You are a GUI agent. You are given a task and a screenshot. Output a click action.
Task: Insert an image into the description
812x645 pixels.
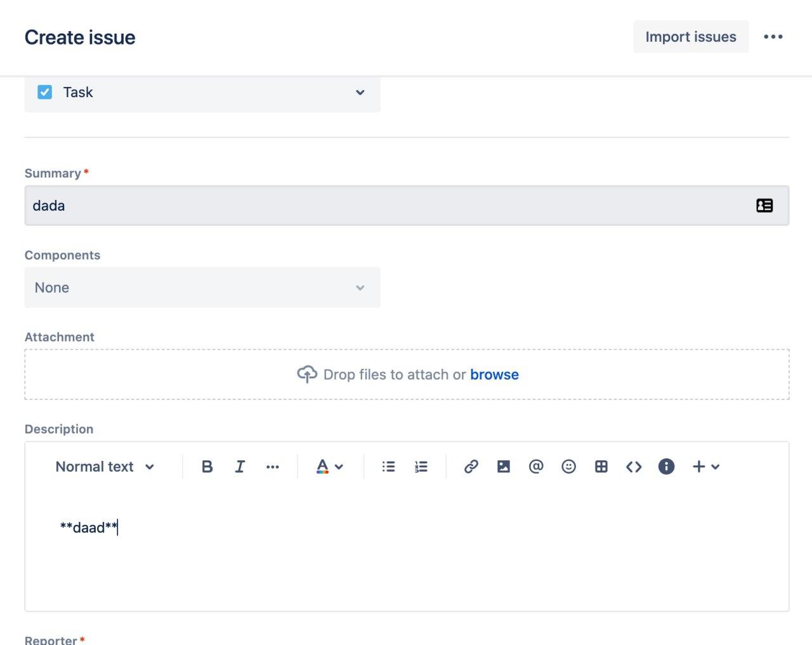coord(504,467)
